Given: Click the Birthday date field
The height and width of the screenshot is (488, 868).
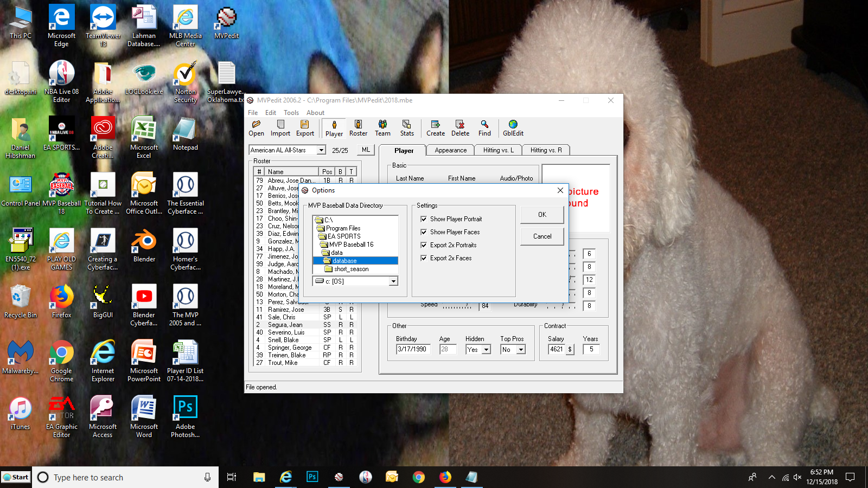Looking at the screenshot, I should pyautogui.click(x=413, y=350).
